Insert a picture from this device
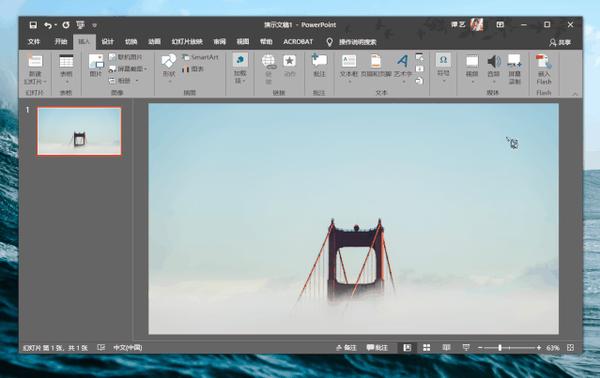This screenshot has height=378, width=600. pos(96,66)
